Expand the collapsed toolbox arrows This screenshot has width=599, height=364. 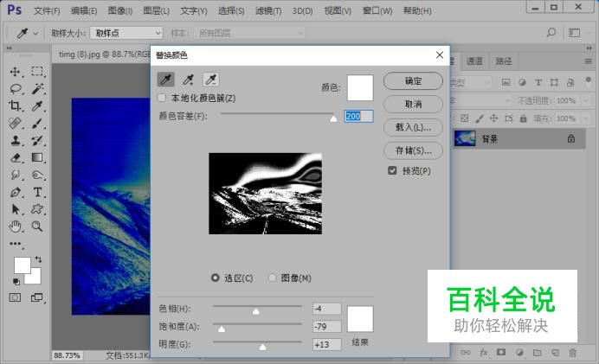9,48
